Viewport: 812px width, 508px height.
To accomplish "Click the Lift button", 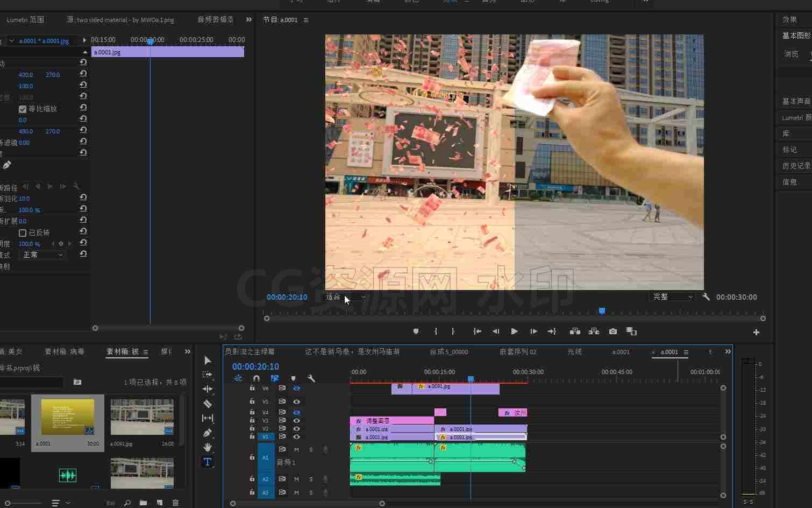I will coord(575,331).
